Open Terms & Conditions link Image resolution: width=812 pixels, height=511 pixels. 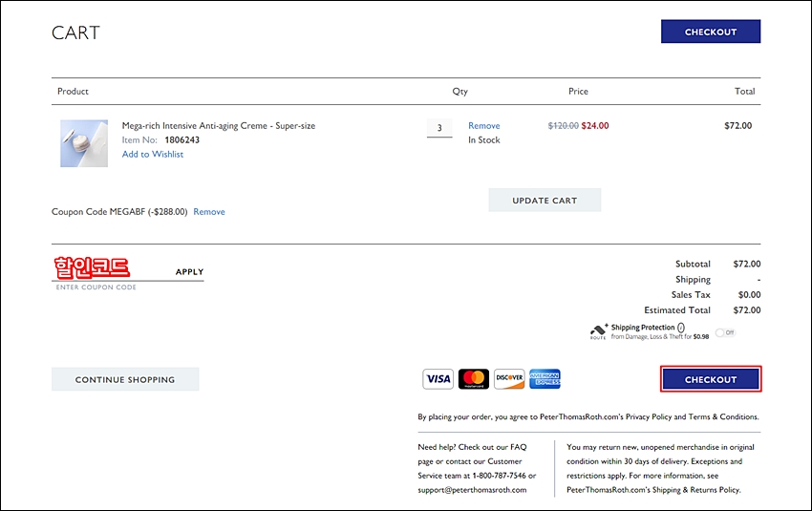[723, 416]
